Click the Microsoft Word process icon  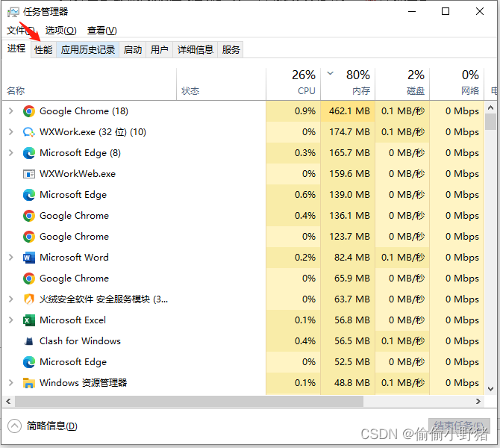click(29, 257)
